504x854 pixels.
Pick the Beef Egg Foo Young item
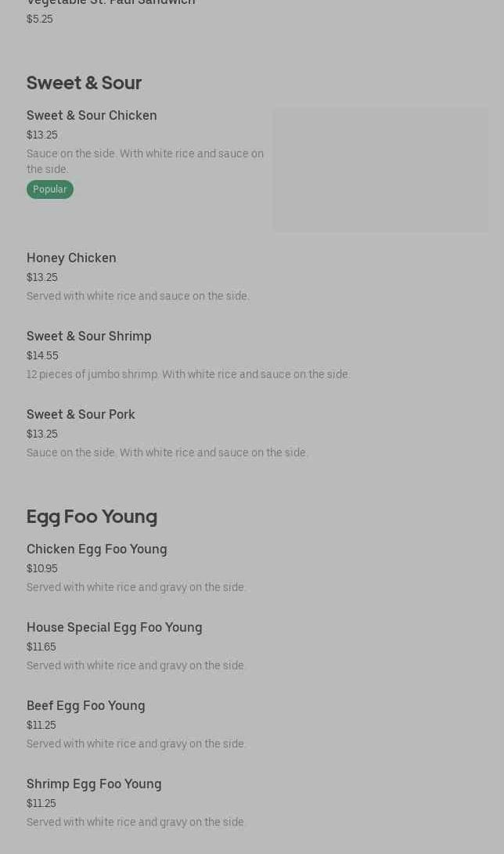86,706
